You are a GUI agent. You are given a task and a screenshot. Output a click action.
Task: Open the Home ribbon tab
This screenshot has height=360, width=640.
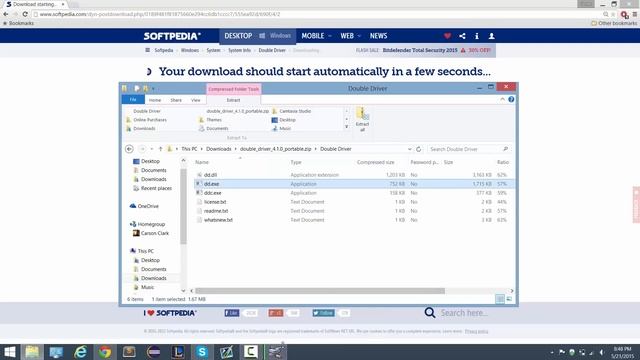click(x=155, y=100)
